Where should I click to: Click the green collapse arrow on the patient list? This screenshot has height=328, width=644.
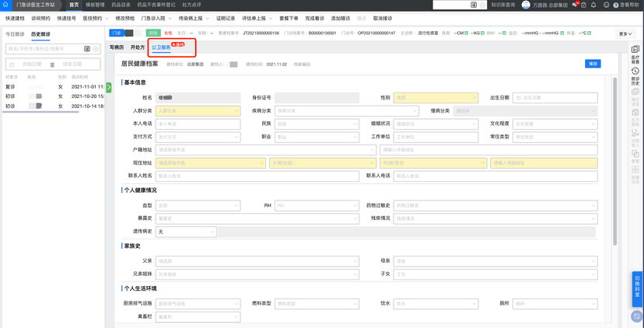109,87
